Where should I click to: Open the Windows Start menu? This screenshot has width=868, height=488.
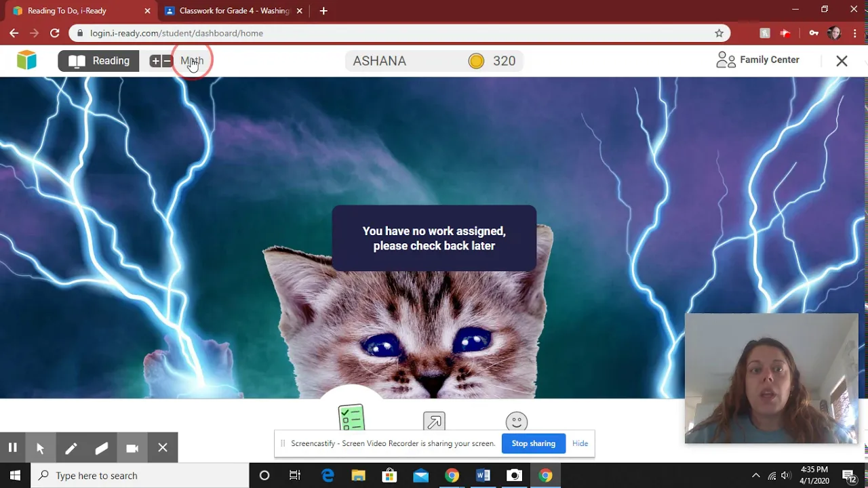[15, 475]
